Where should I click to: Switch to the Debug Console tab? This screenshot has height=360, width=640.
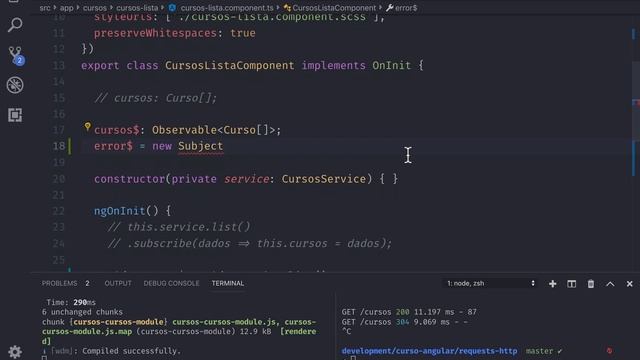tap(171, 283)
